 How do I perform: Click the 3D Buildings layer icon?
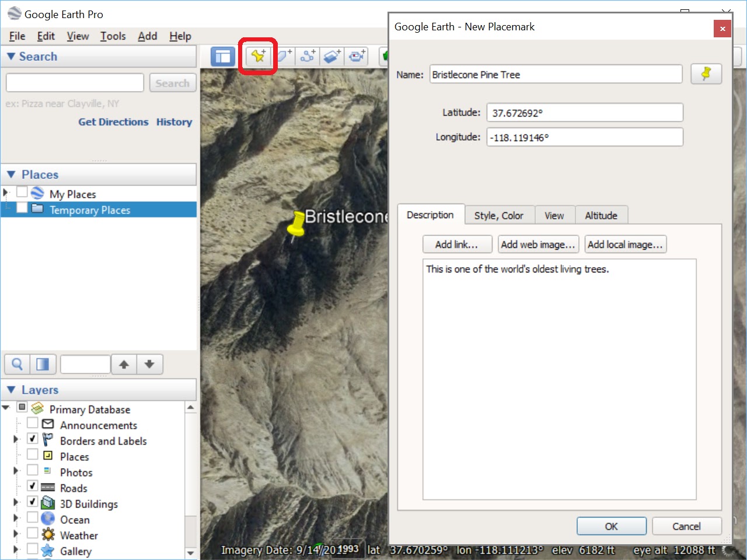(48, 502)
